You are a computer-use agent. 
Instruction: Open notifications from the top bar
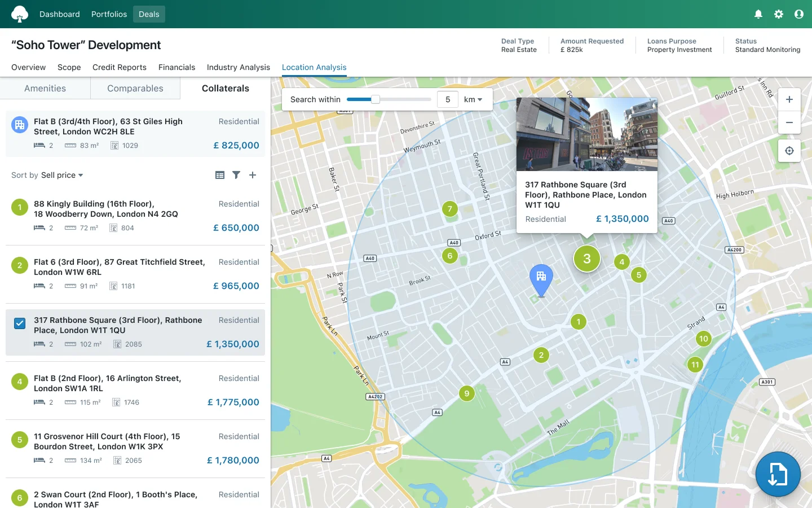pyautogui.click(x=758, y=14)
